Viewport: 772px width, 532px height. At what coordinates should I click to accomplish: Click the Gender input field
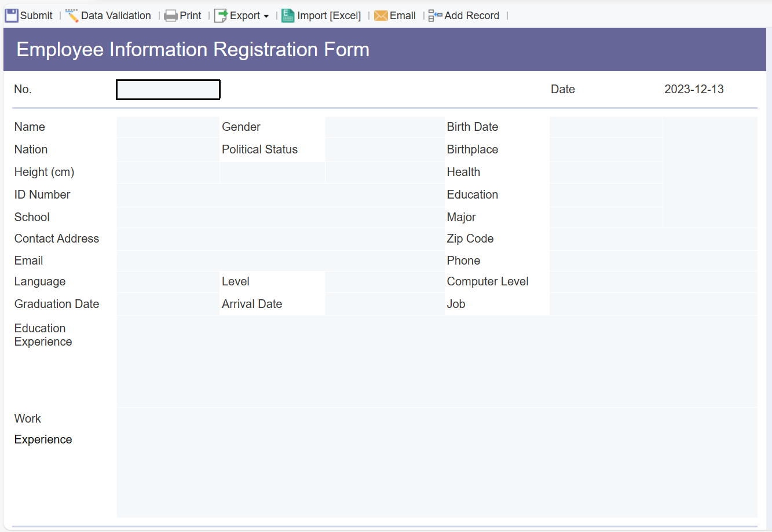click(385, 127)
